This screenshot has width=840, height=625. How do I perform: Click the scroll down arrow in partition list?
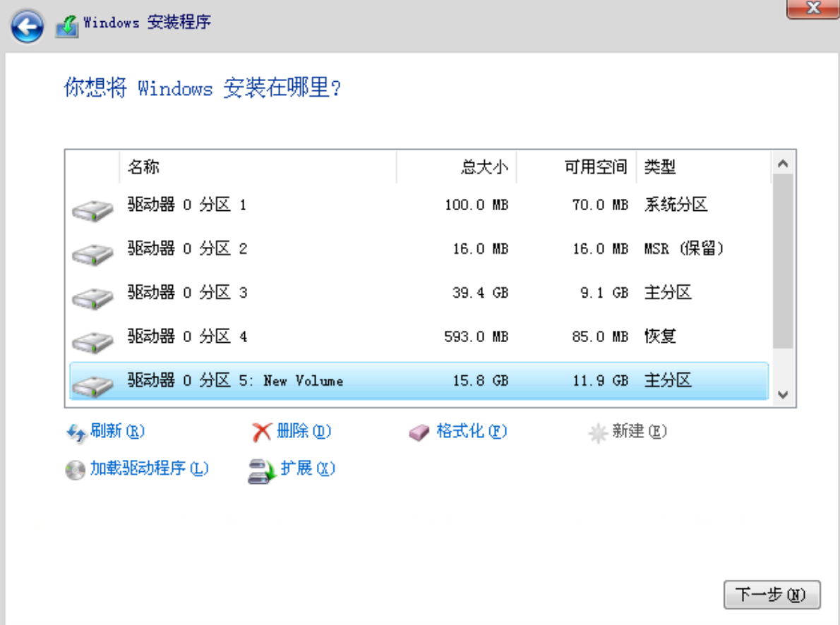tap(782, 395)
